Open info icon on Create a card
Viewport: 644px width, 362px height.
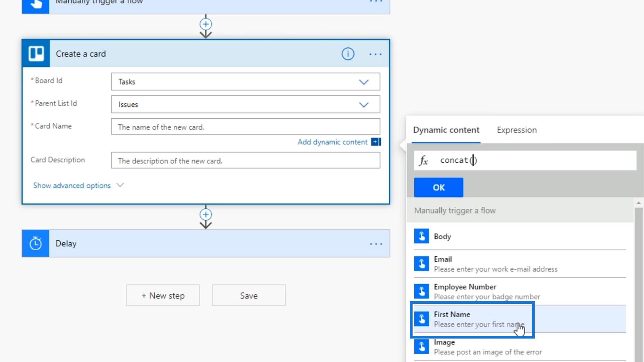point(348,54)
